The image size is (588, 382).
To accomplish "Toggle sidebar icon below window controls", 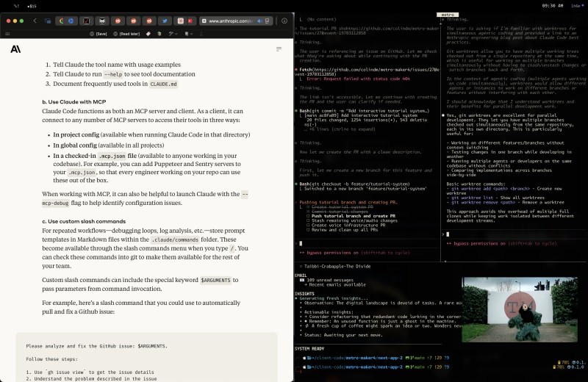I will click(x=7, y=34).
